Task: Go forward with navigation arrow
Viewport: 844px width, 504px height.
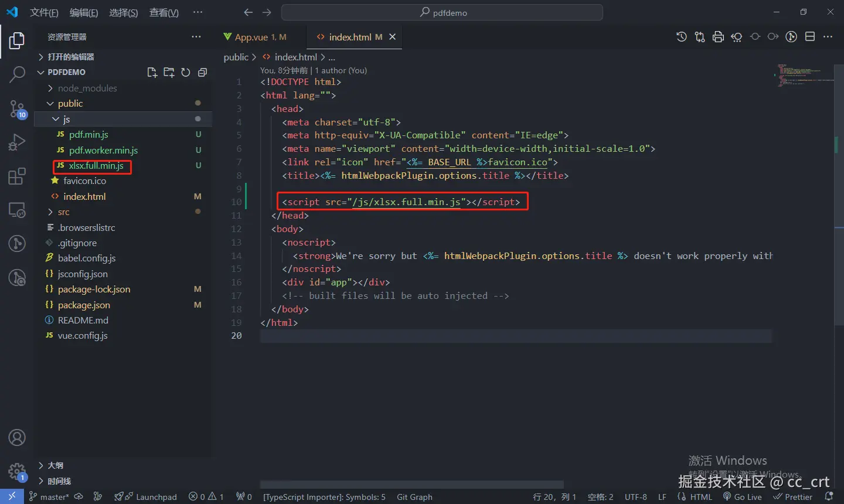Action: 267,12
